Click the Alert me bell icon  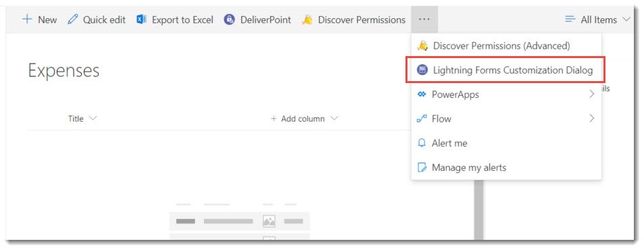[422, 143]
